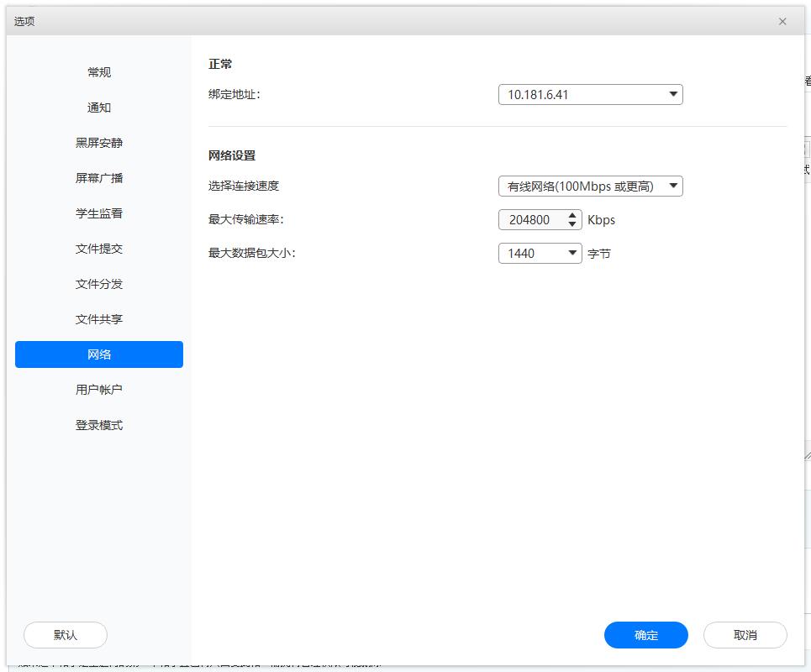Dismiss the dialog with 取消
811x672 pixels.
coord(745,635)
